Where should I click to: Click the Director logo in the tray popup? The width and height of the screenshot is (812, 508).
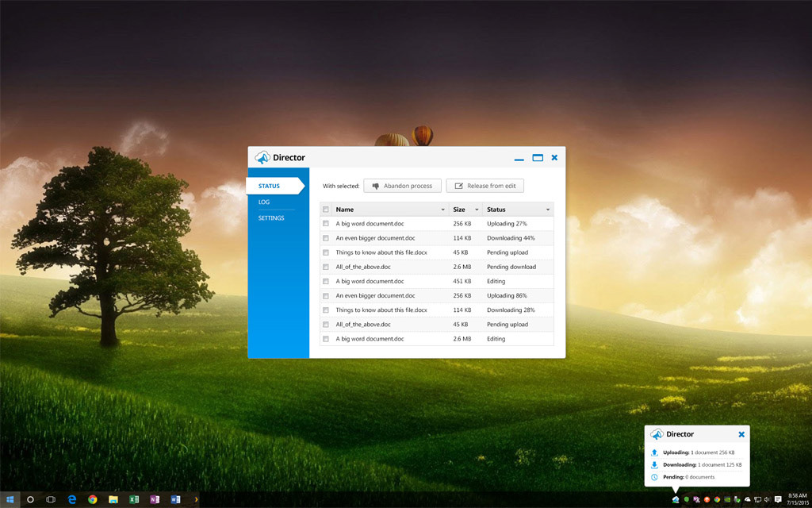pos(657,434)
